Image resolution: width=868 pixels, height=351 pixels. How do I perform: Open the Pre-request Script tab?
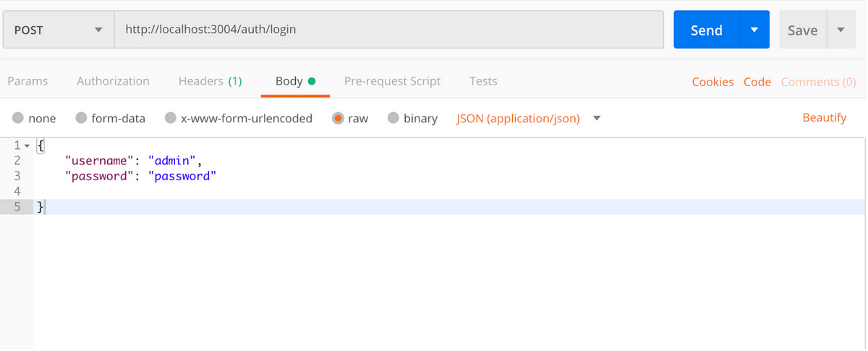click(x=392, y=81)
